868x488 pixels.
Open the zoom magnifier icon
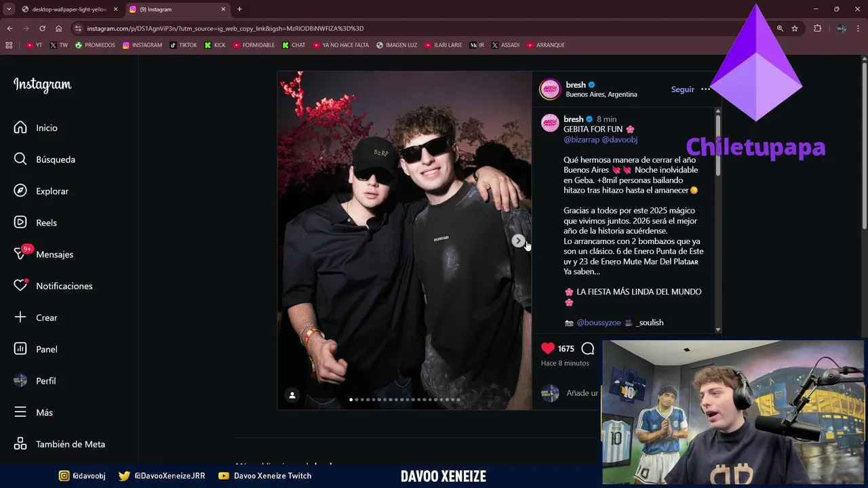(x=780, y=28)
